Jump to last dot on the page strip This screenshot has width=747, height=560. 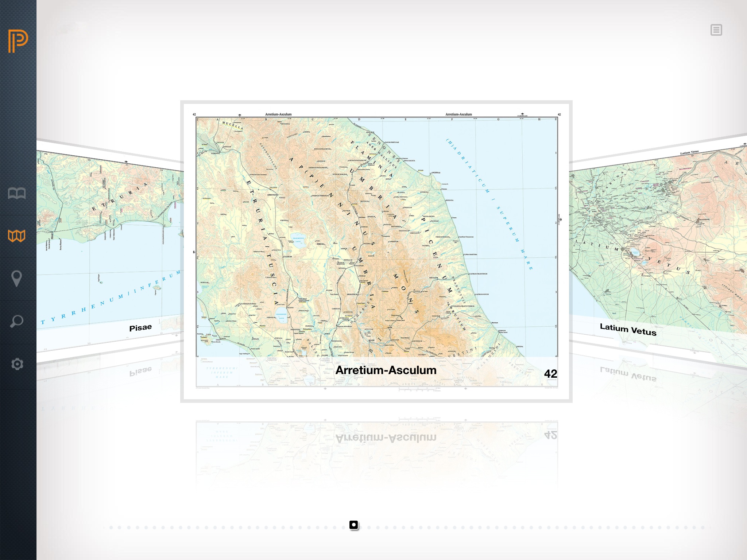(x=703, y=528)
